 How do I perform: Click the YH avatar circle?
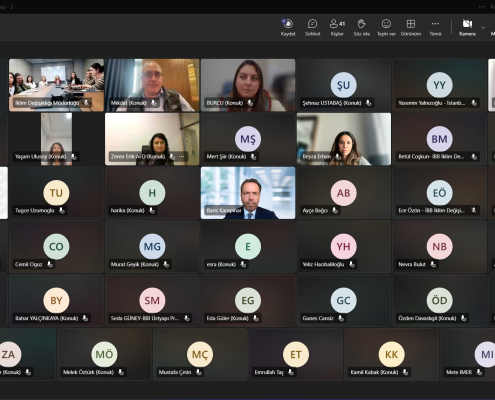click(x=344, y=246)
